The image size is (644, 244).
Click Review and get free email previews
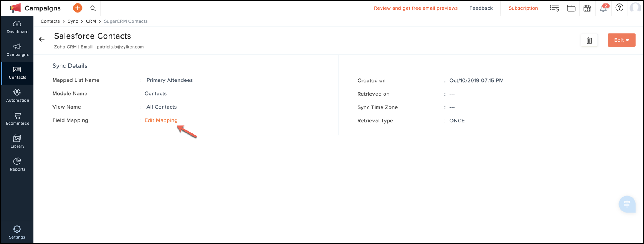point(416,8)
